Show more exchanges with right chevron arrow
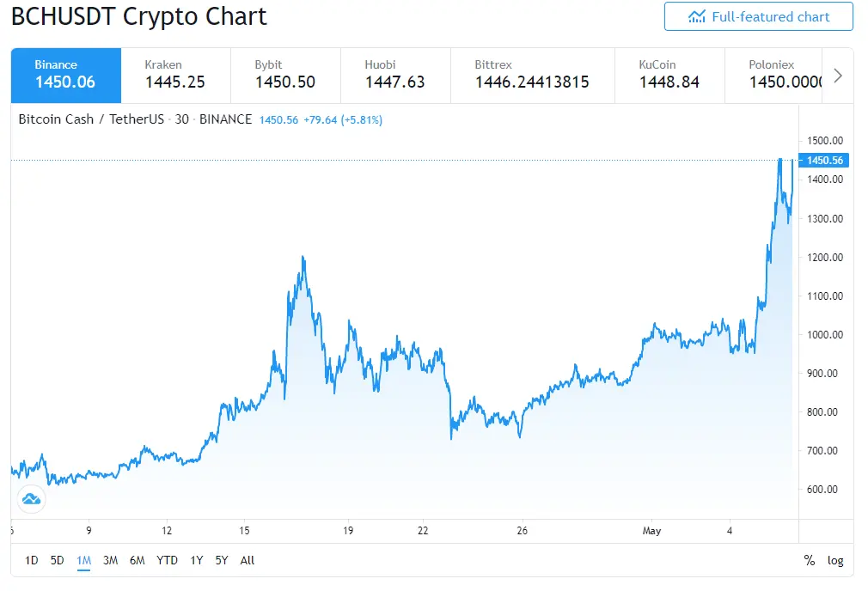The height and width of the screenshot is (591, 868). 838,76
